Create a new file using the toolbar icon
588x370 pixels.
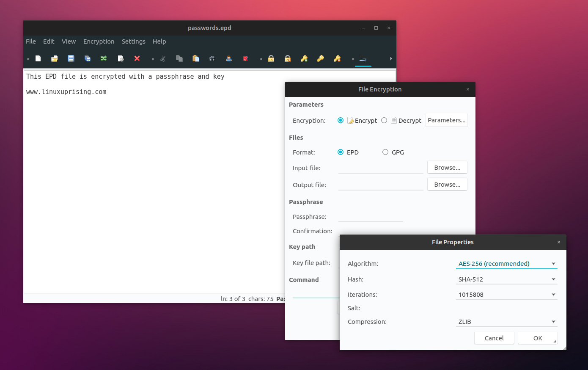click(x=38, y=58)
